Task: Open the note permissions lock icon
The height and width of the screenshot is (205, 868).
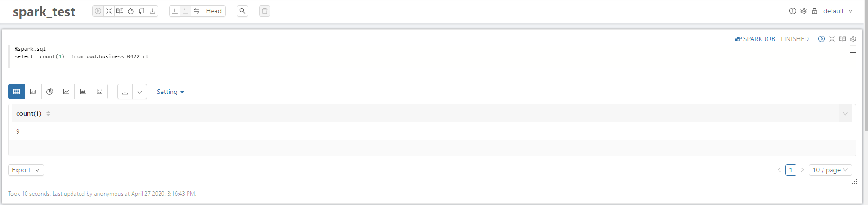Action: coord(814,11)
